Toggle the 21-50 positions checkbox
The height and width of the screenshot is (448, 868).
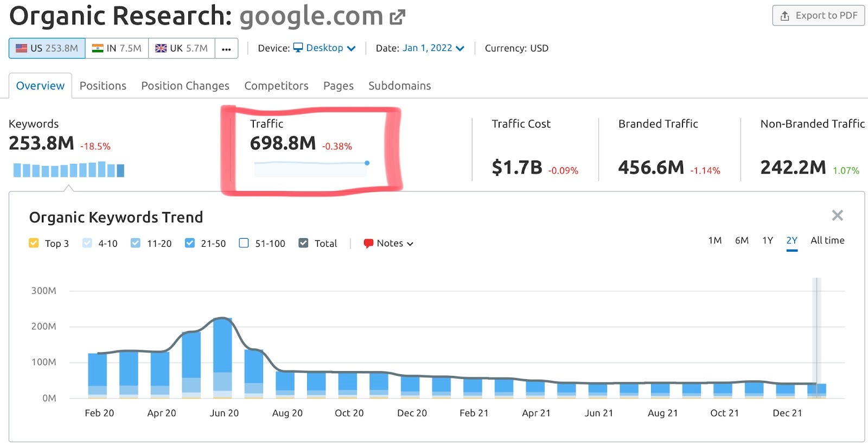click(189, 243)
